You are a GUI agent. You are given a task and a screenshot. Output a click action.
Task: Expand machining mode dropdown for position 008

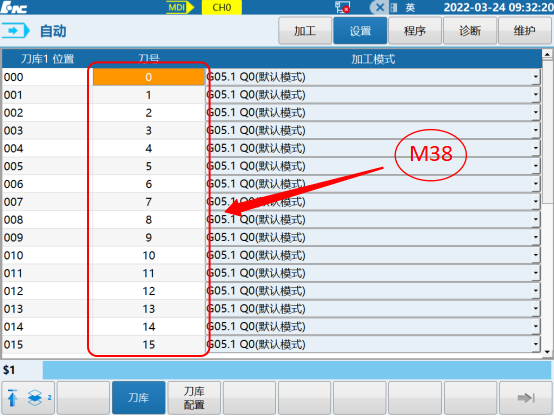pos(536,219)
